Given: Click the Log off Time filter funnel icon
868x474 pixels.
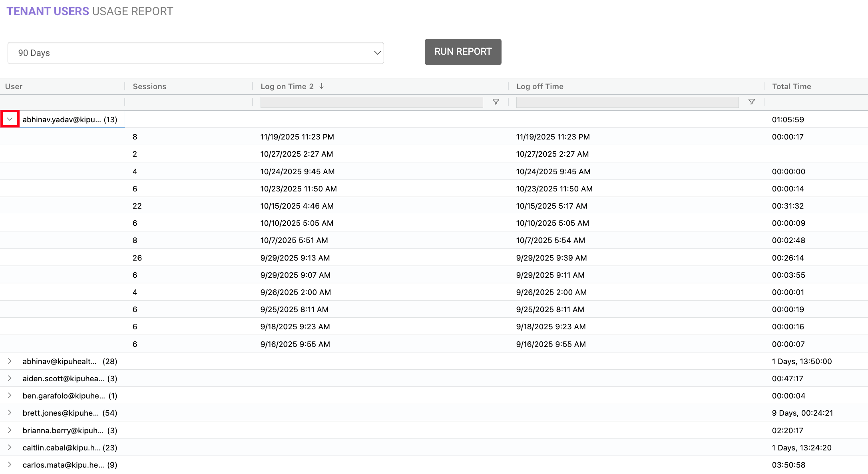Looking at the screenshot, I should [x=751, y=102].
